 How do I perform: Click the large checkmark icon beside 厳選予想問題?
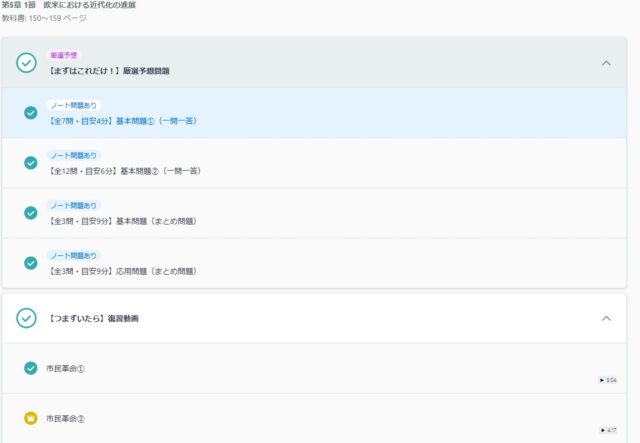(x=27, y=63)
